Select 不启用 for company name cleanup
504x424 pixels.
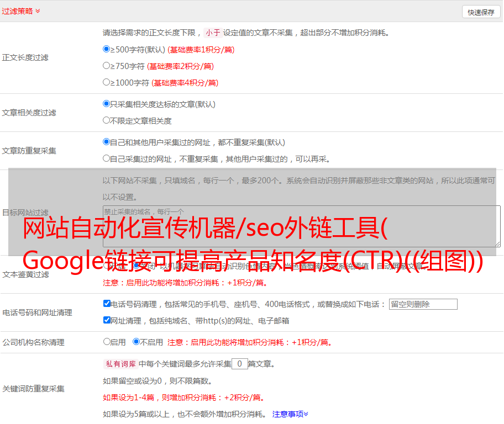pyautogui.click(x=136, y=342)
